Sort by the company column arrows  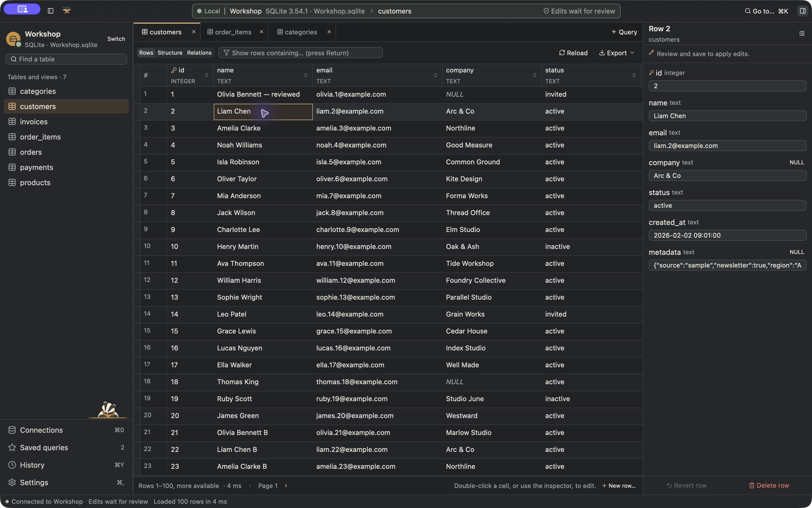535,75
